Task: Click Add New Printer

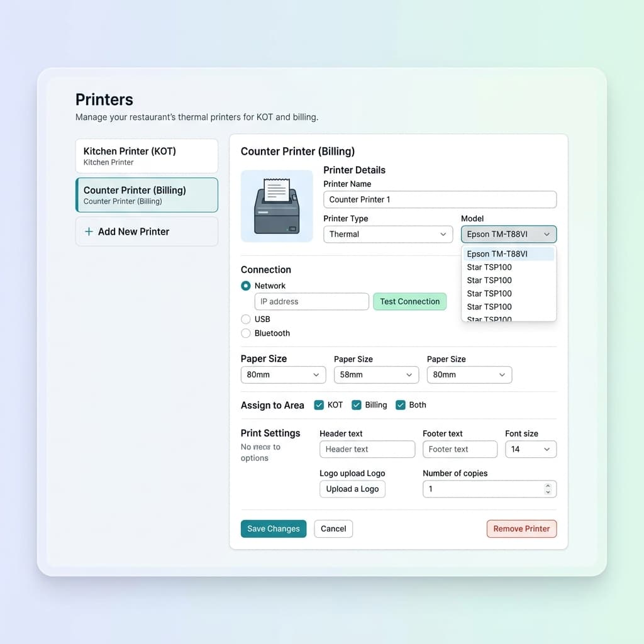Action: [147, 231]
